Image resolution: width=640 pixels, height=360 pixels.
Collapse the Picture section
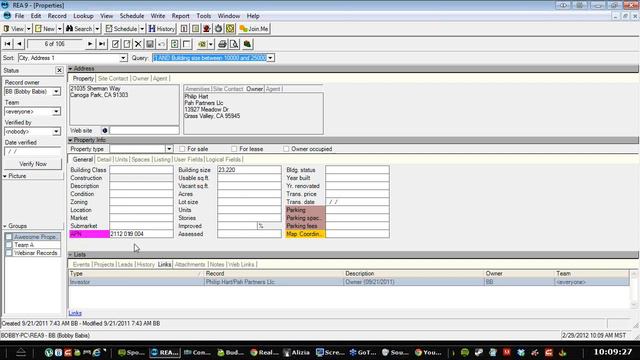tap(5, 176)
